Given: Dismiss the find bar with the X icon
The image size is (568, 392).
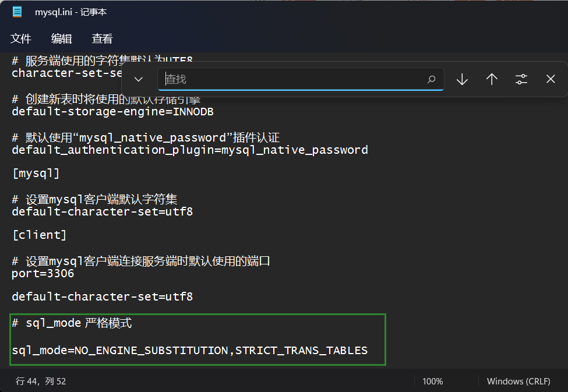Looking at the screenshot, I should tap(550, 79).
